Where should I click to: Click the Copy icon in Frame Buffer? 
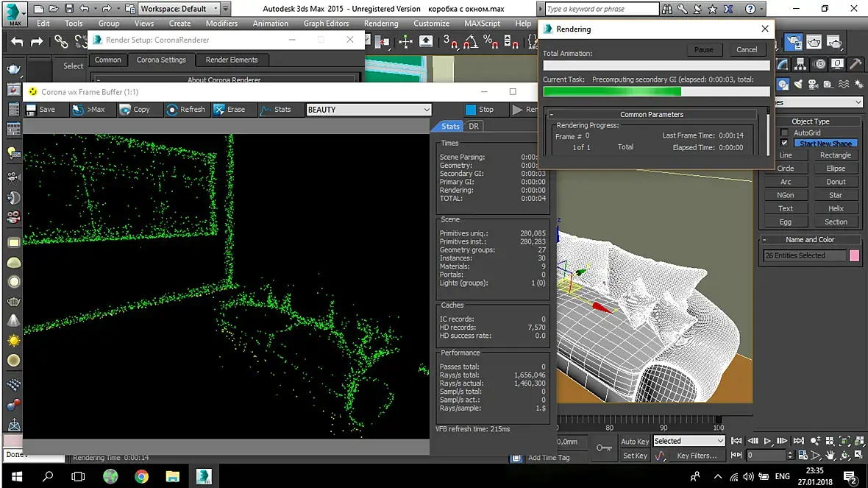tap(124, 110)
